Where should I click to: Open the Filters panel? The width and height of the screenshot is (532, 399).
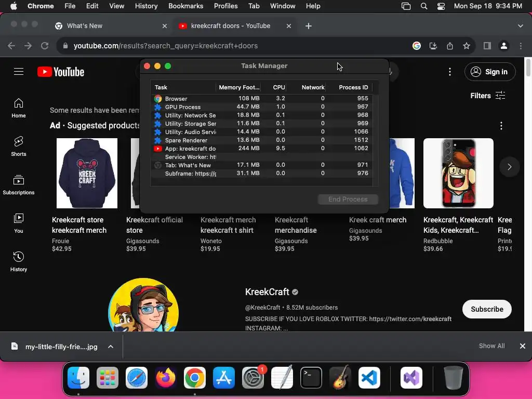[487, 96]
